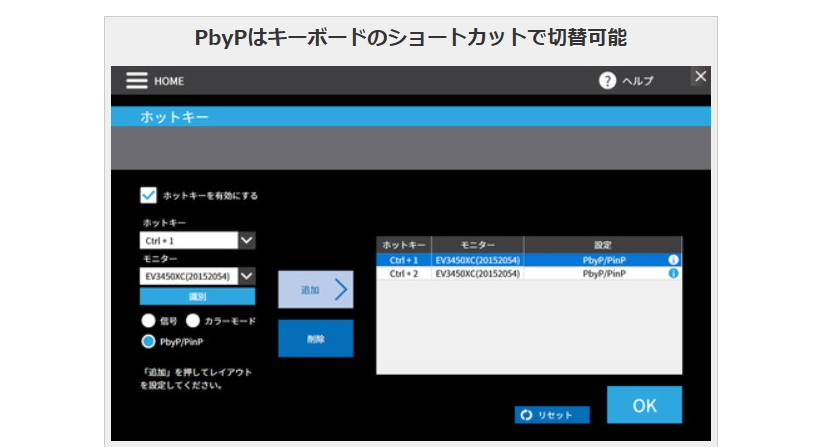Toggle the ホットキーを有効にする checkbox
Viewport: 820px width, 447px height.
click(149, 195)
